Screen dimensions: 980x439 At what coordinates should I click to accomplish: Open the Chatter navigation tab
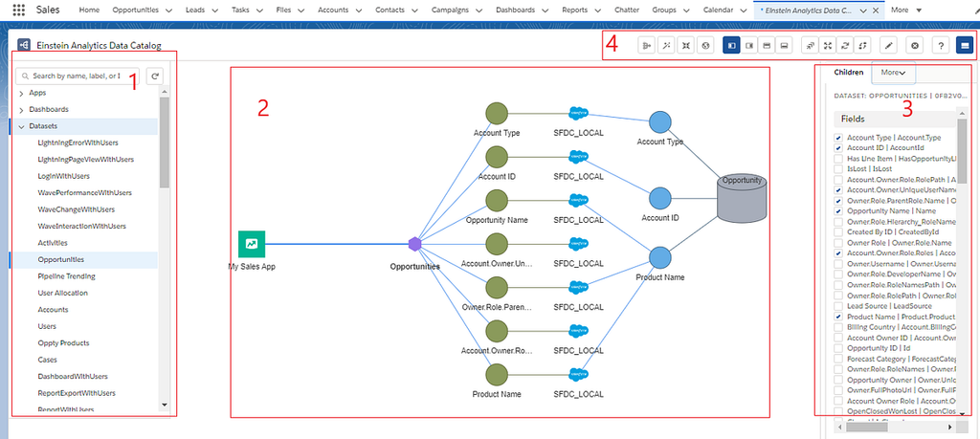point(626,10)
